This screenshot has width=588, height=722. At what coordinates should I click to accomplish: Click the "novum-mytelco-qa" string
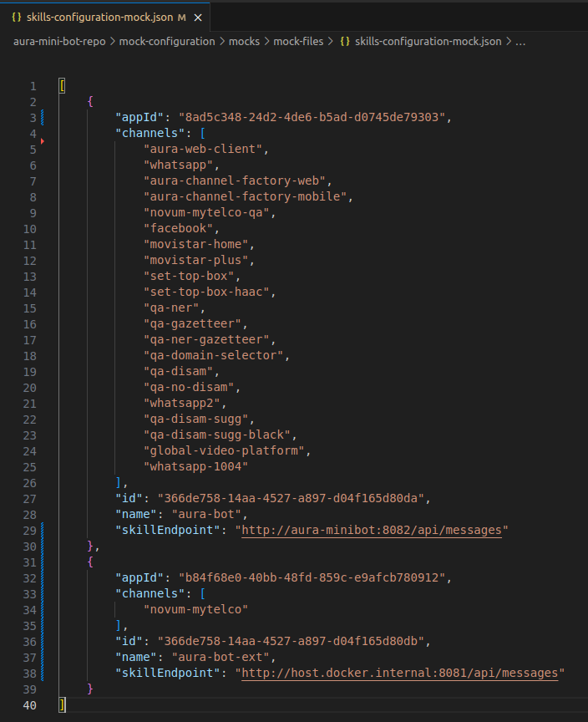point(206,213)
